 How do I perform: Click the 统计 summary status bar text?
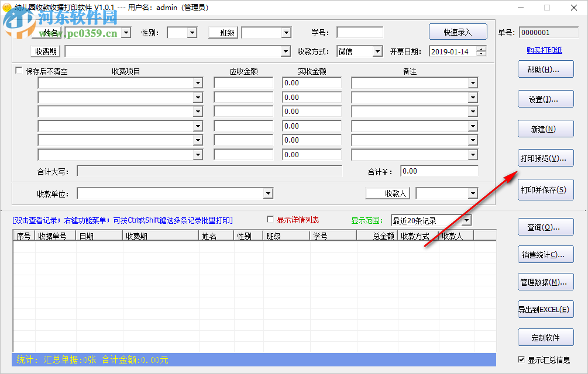tap(92, 360)
